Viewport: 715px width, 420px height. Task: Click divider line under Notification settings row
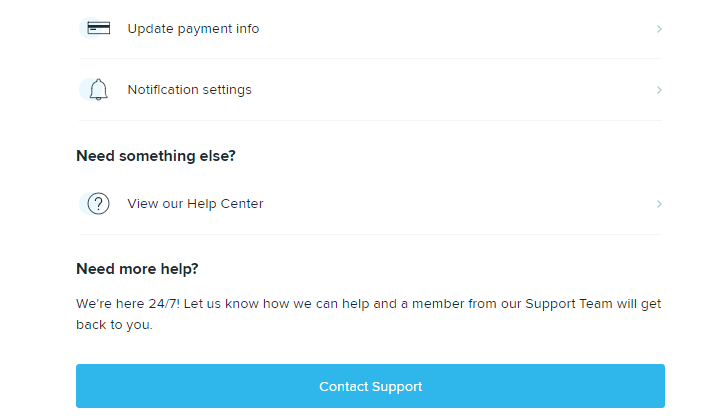point(370,120)
